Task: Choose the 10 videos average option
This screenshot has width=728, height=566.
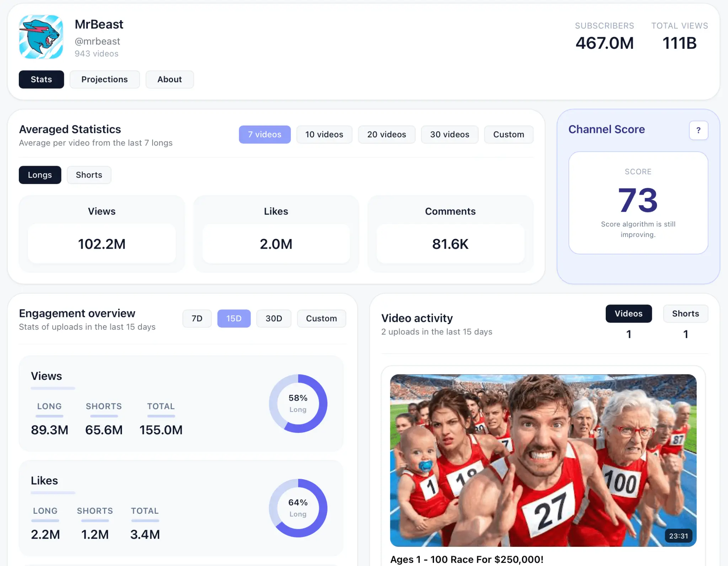Action: (324, 134)
